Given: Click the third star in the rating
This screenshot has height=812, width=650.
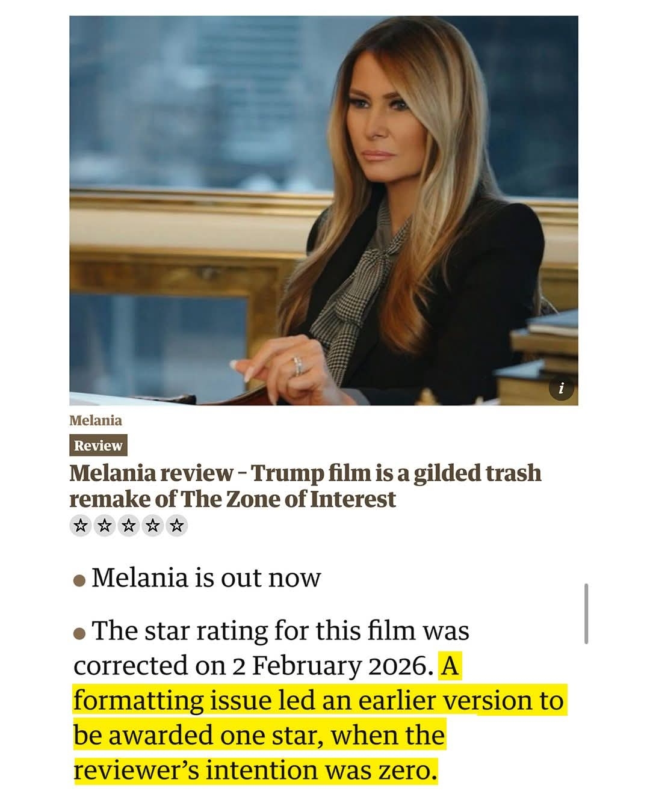Looking at the screenshot, I should [x=129, y=526].
